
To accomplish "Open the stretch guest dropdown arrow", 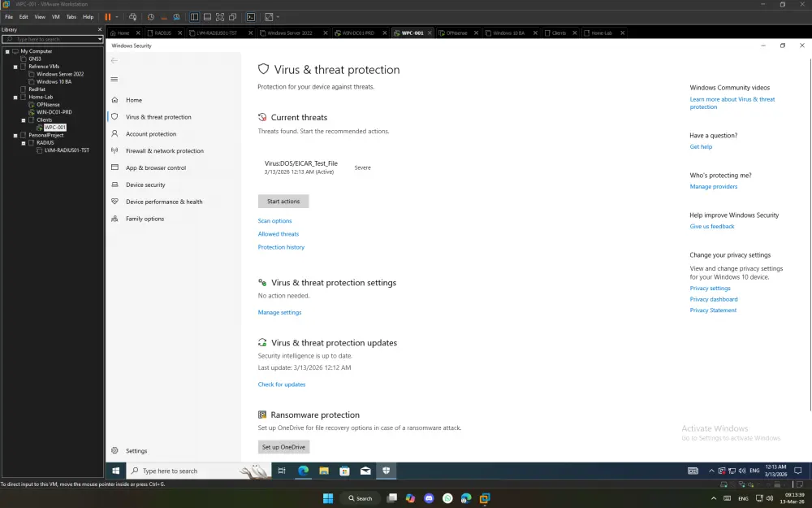I will (x=278, y=16).
